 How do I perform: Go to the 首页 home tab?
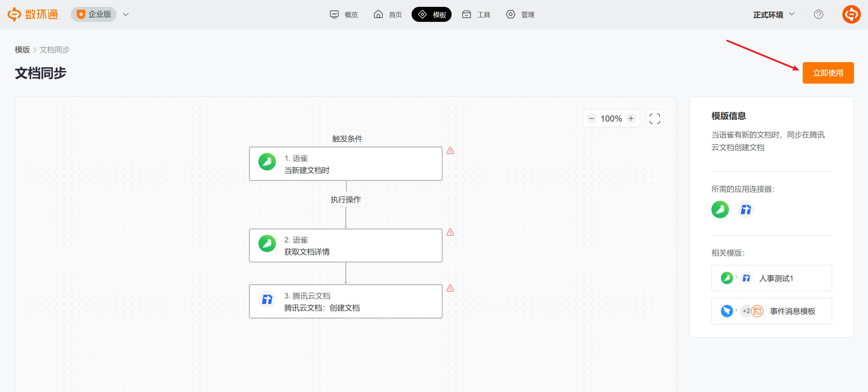click(x=388, y=14)
